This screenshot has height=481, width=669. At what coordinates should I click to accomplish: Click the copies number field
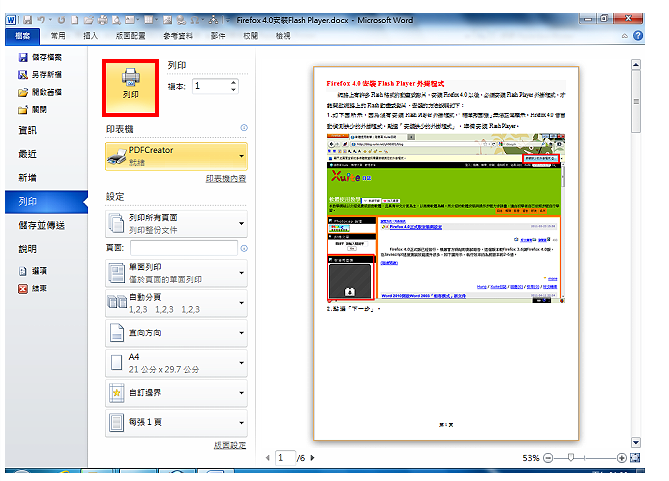(211, 86)
